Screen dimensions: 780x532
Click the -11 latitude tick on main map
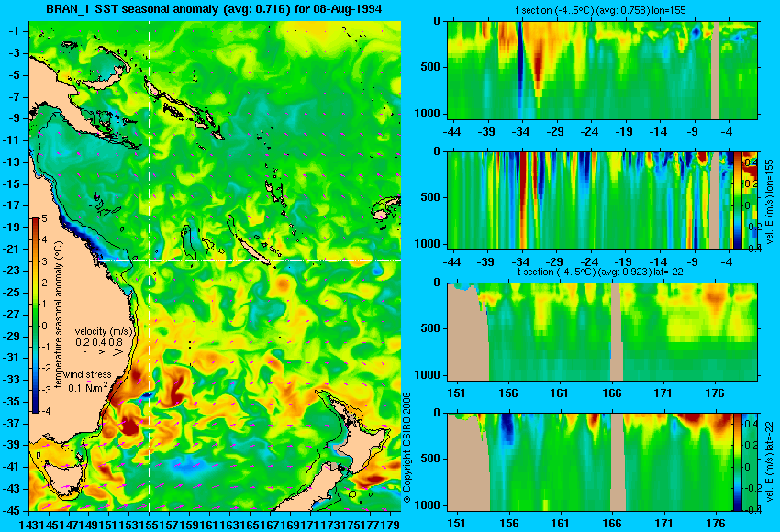point(13,140)
